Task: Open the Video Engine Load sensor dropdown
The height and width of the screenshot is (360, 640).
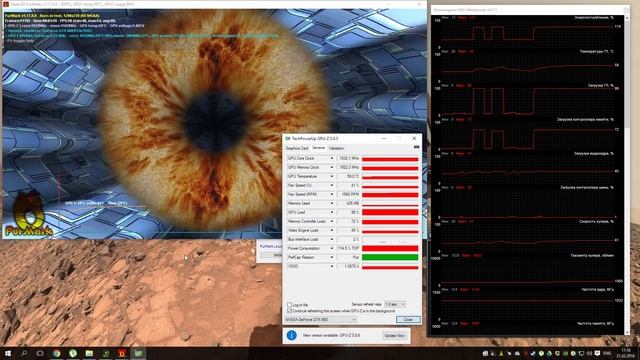Action: 331,230
